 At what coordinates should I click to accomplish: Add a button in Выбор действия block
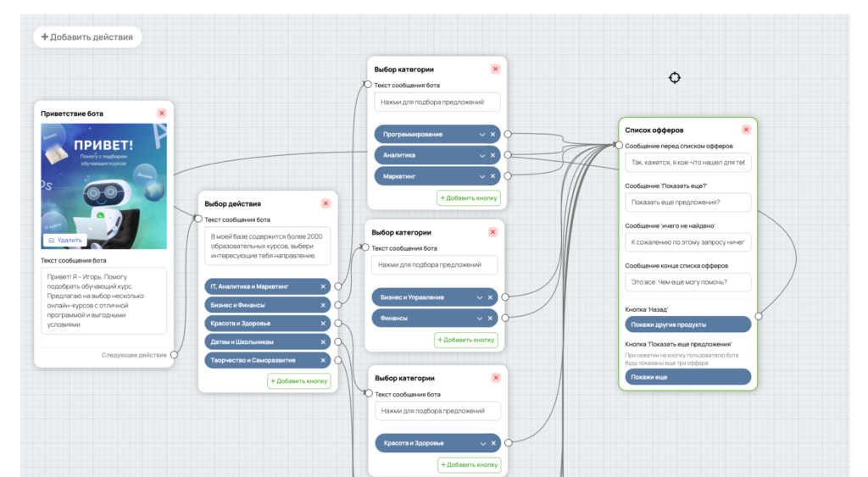[299, 380]
